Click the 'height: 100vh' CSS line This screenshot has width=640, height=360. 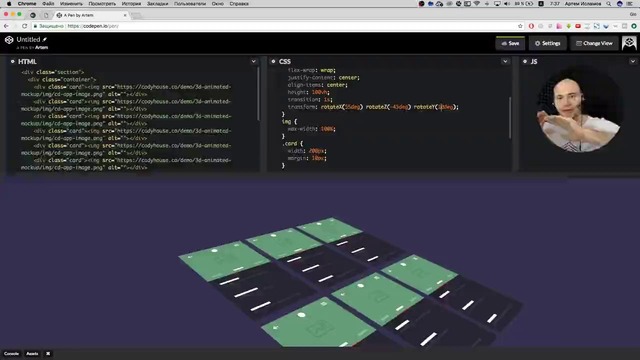[309, 92]
